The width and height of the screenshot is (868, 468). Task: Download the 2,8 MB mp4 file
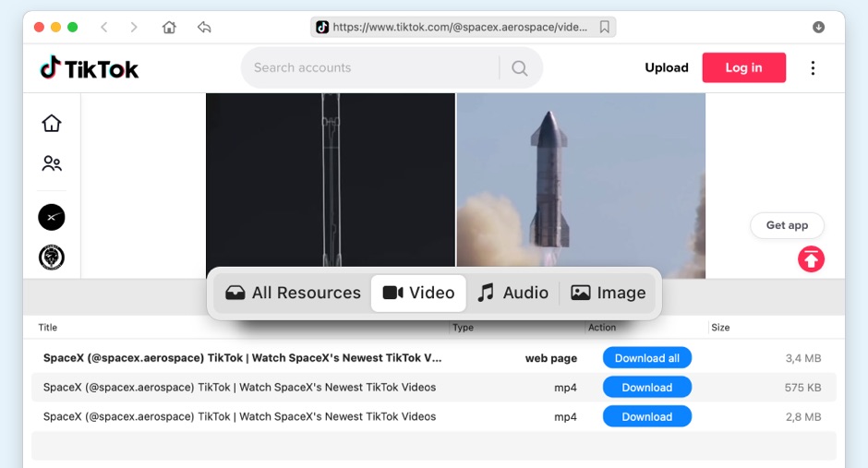point(647,416)
